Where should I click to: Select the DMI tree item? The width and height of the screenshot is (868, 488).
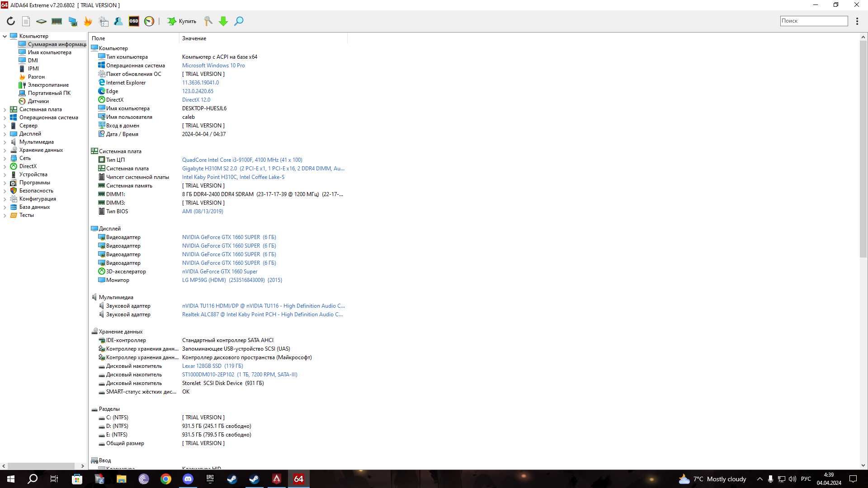28,61
